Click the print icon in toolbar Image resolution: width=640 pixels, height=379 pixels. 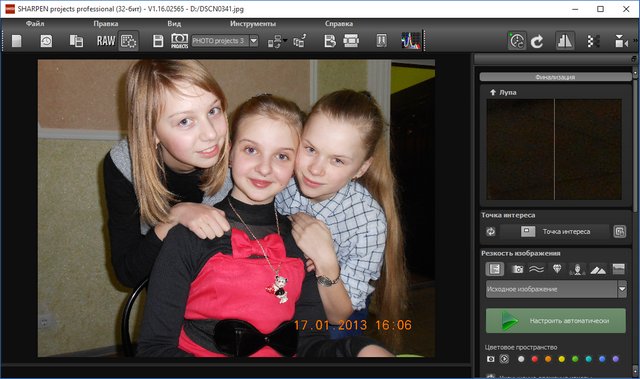[351, 41]
